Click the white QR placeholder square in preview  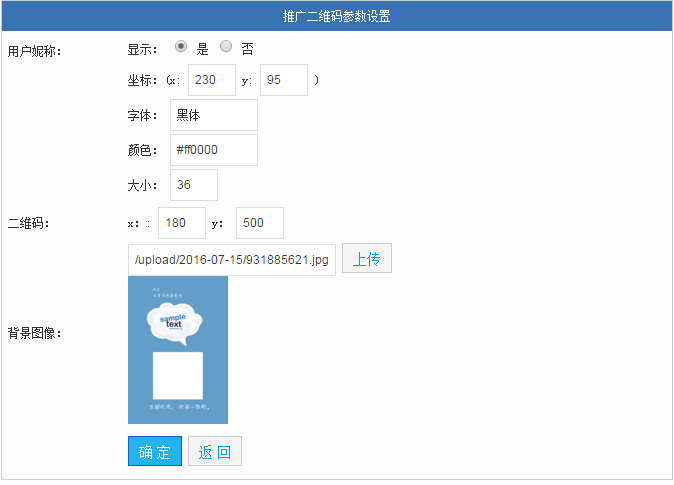(177, 375)
